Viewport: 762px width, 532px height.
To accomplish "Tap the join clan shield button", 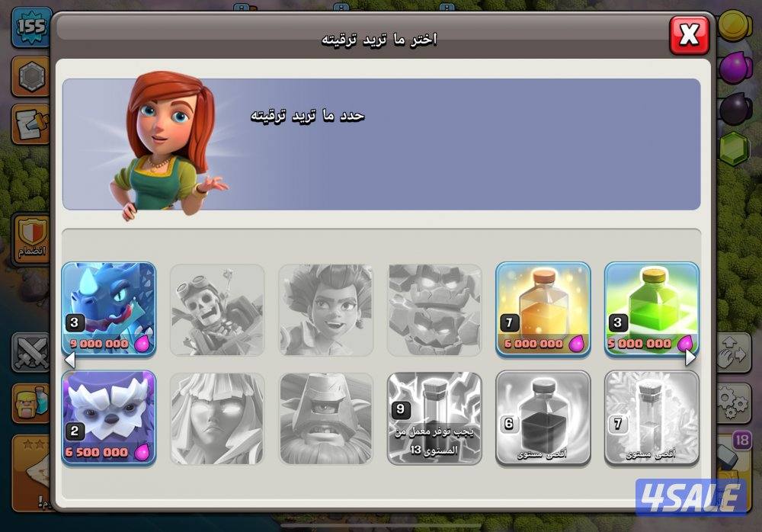I will click(x=30, y=236).
